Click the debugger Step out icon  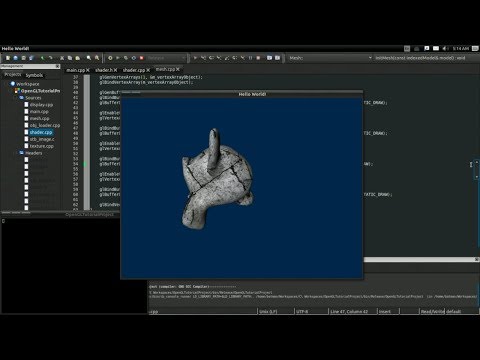[227, 58]
